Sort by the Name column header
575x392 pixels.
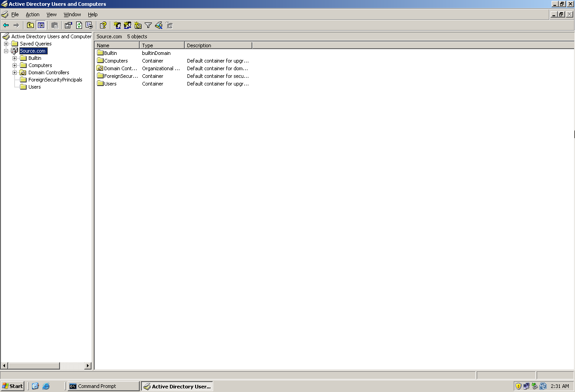pos(117,45)
